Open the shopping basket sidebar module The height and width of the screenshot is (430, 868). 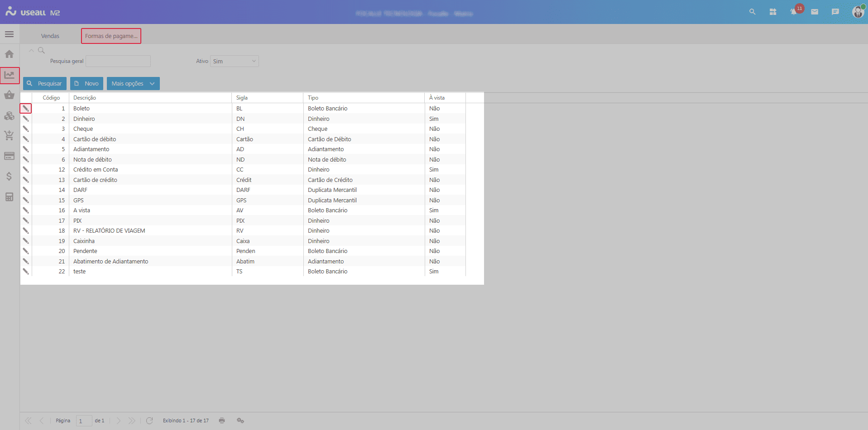tap(9, 95)
